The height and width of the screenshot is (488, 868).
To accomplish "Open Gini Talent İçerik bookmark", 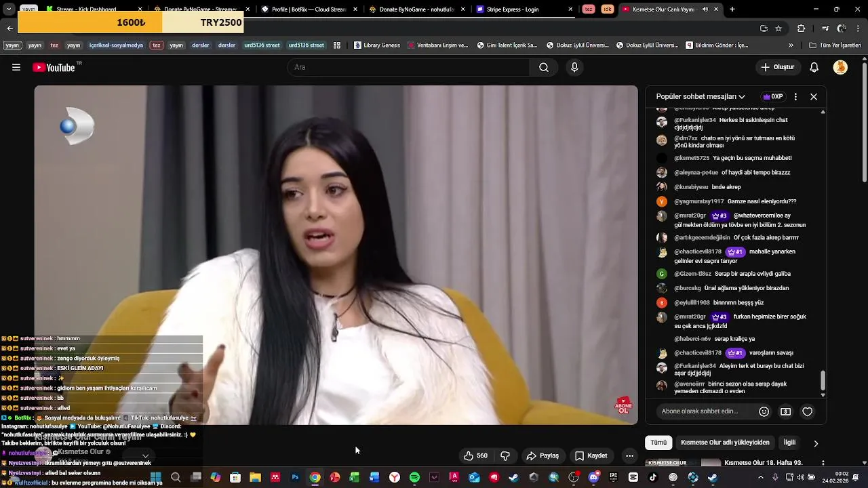I will tap(507, 45).
